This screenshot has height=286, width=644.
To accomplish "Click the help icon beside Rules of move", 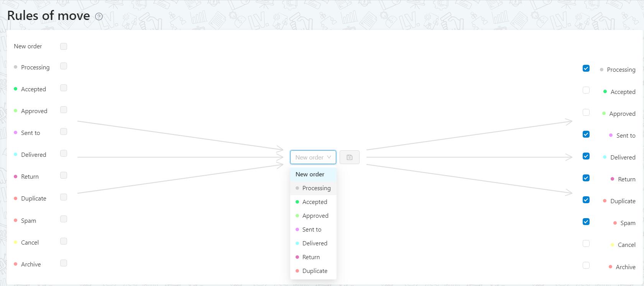I will tap(99, 16).
